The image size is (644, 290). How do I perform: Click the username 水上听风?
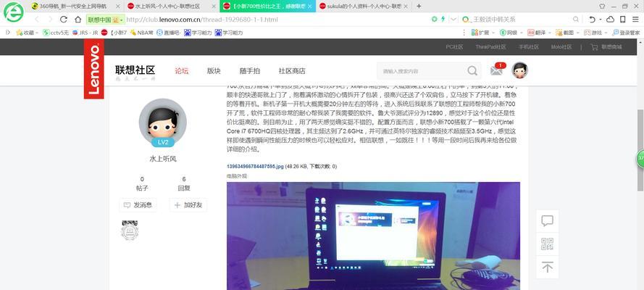163,159
